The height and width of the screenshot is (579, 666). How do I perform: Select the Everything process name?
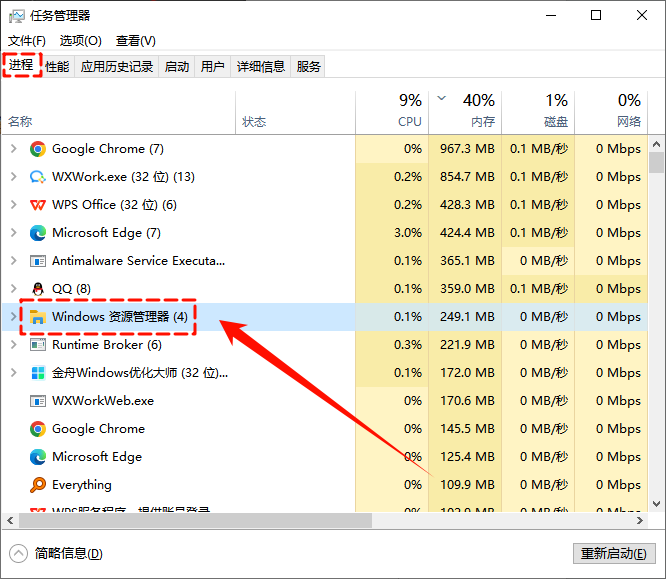82,485
